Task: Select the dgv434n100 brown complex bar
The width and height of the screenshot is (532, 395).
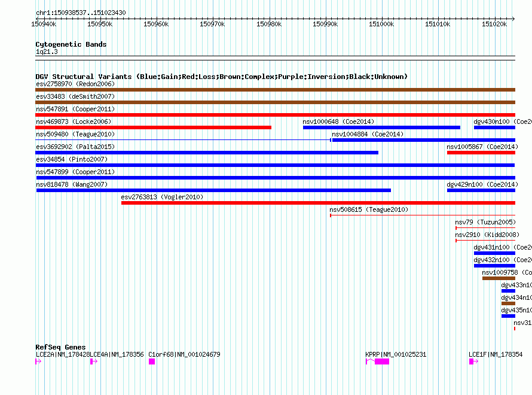Action: 508,303
